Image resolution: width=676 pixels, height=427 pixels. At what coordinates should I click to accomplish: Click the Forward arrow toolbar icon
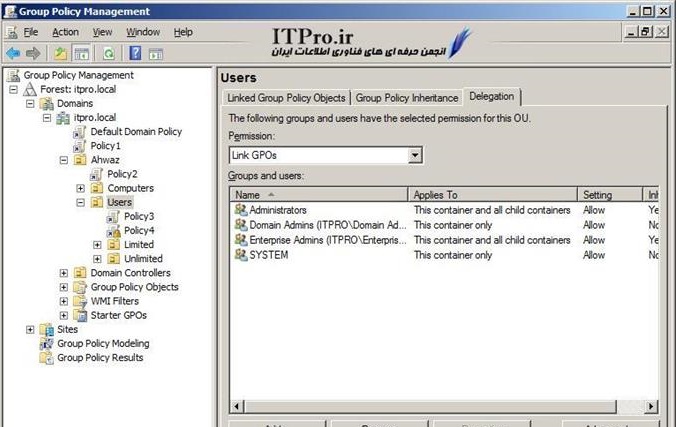pos(33,53)
